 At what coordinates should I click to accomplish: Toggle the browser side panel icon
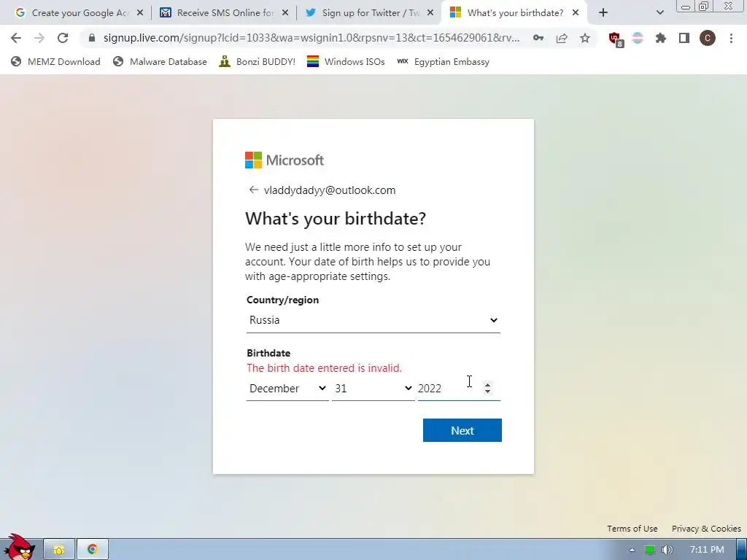(x=684, y=38)
